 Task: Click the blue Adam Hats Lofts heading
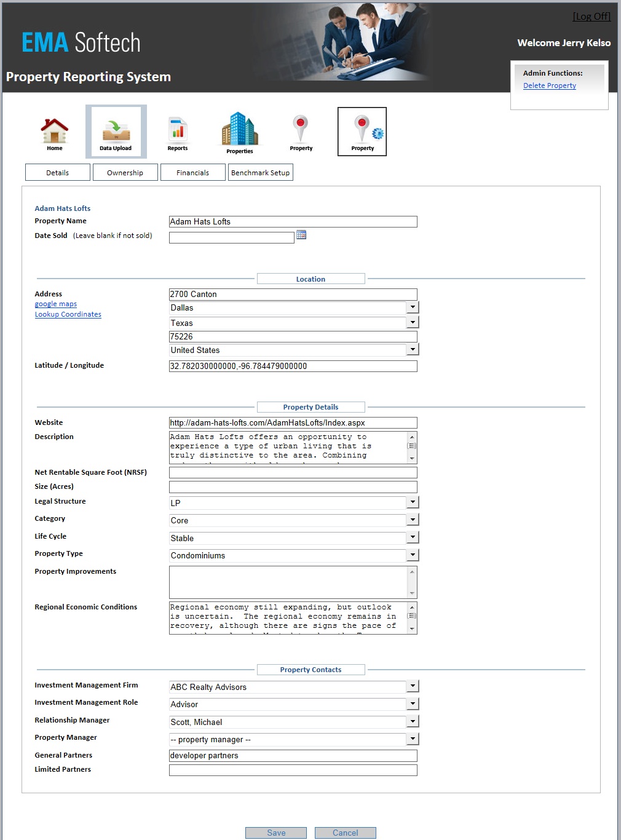tap(63, 208)
